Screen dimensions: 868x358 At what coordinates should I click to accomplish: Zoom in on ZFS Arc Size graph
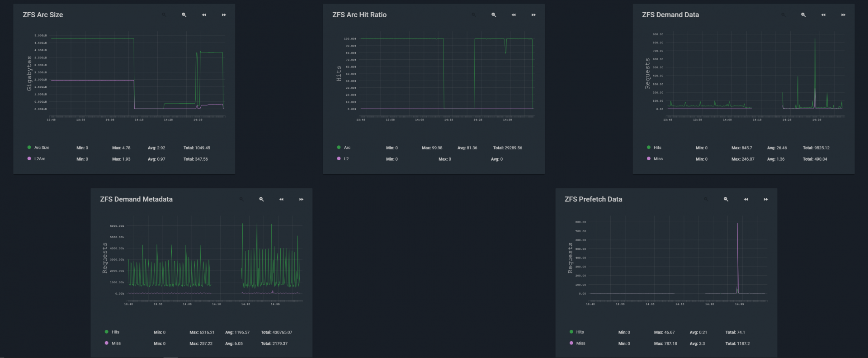click(x=184, y=15)
